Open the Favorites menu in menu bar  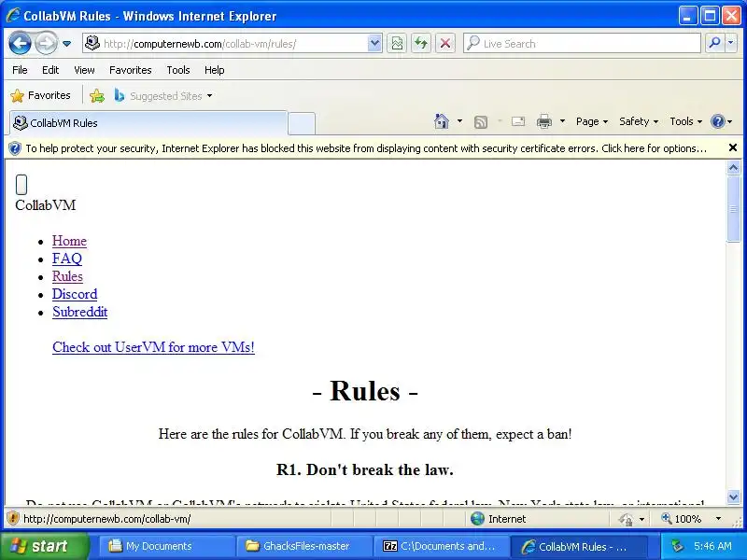click(x=130, y=70)
